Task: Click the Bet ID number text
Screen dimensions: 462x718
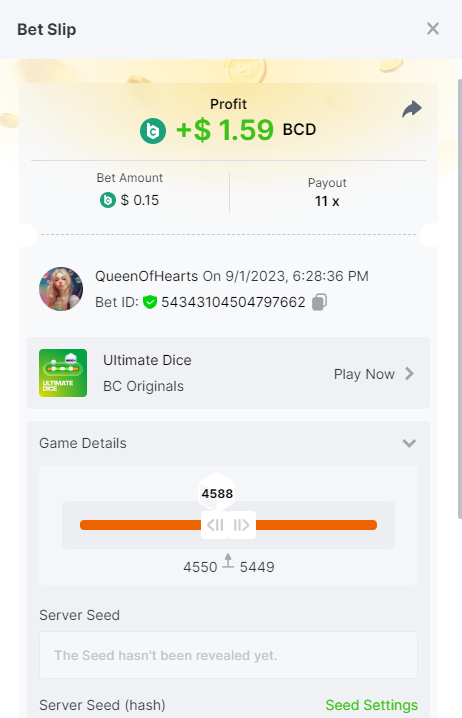Action: point(233,302)
